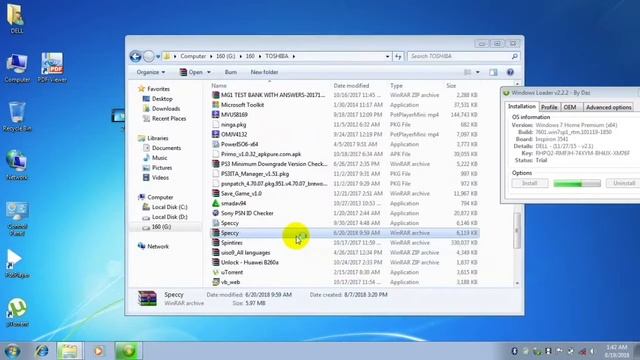Open Advanced options tab in Windows Loader

(x=609, y=107)
